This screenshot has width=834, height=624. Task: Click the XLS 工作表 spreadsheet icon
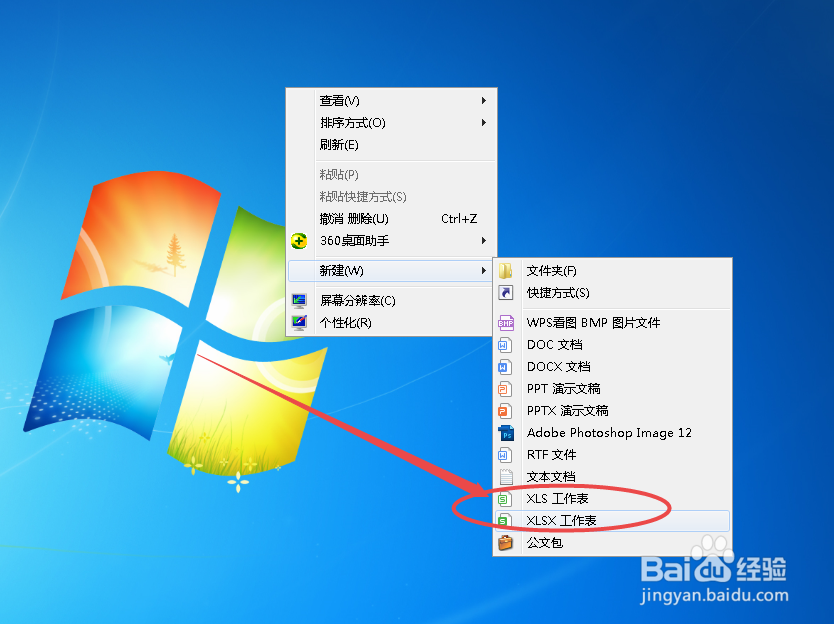coord(505,499)
